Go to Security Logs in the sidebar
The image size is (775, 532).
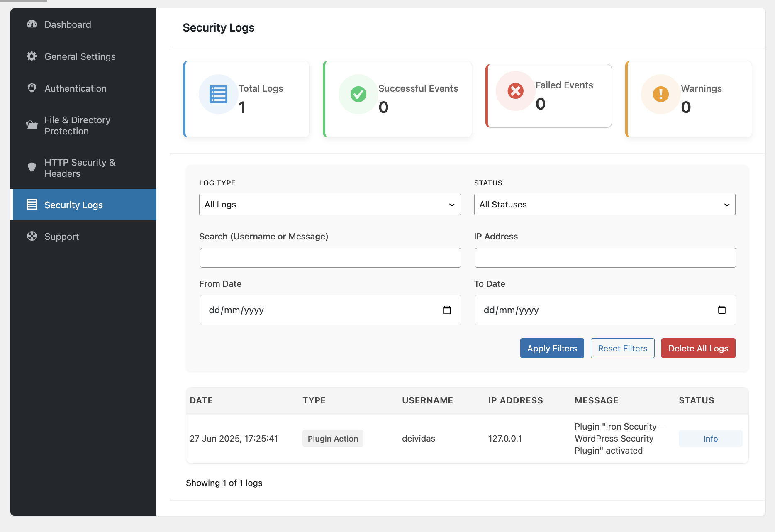[x=73, y=205]
